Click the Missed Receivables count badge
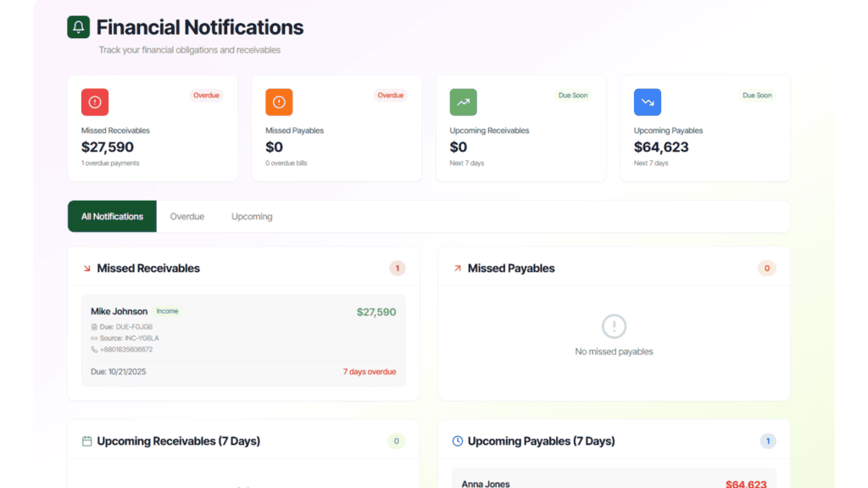This screenshot has width=868, height=488. pyautogui.click(x=398, y=269)
